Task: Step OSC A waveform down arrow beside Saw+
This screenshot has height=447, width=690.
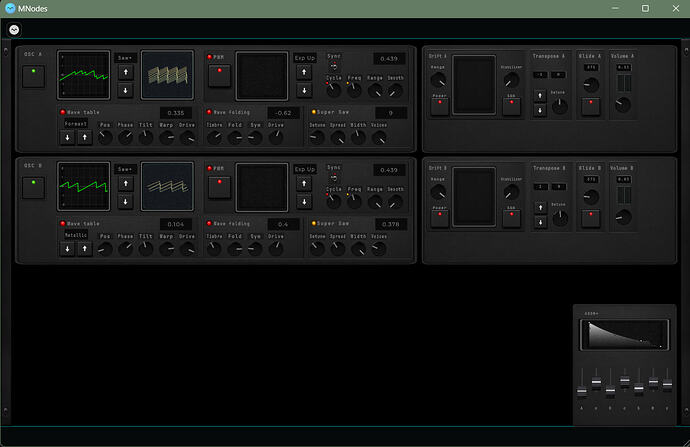Action: [125, 91]
